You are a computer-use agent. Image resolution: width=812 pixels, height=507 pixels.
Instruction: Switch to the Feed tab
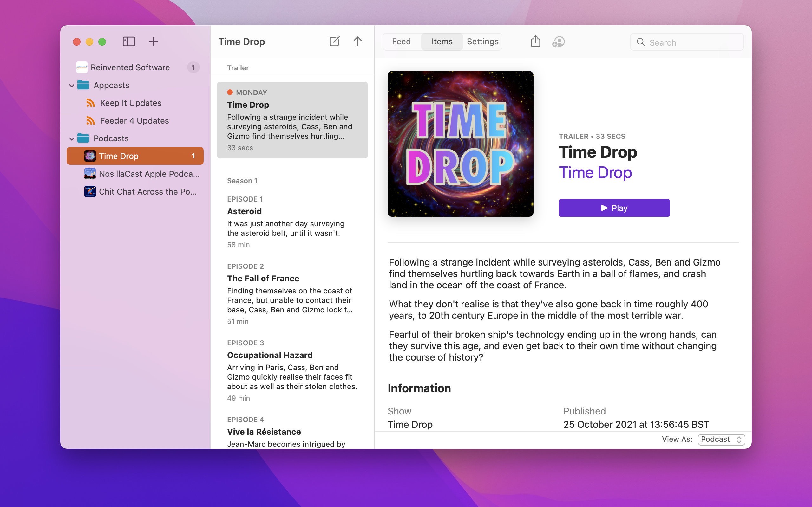pyautogui.click(x=402, y=42)
